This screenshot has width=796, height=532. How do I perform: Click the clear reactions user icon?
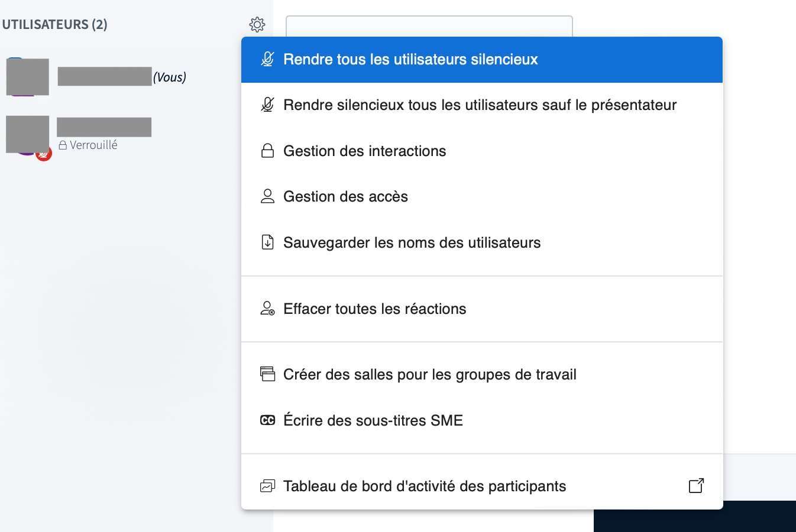click(x=267, y=309)
